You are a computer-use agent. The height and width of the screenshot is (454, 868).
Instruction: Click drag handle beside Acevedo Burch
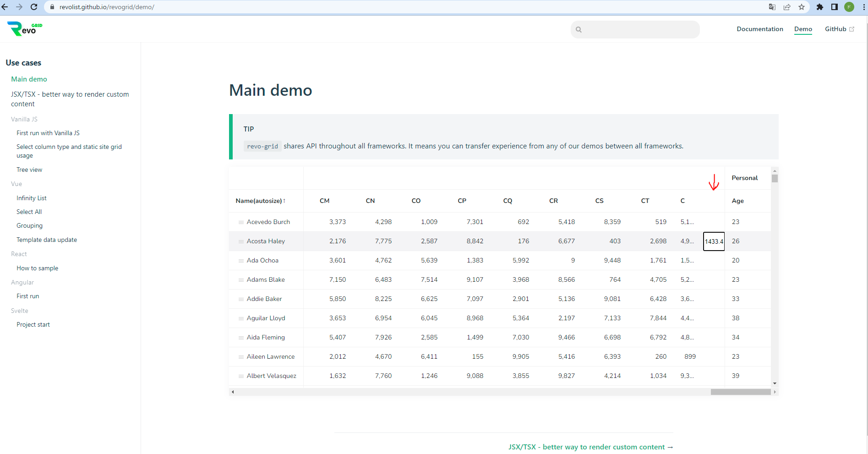click(241, 222)
